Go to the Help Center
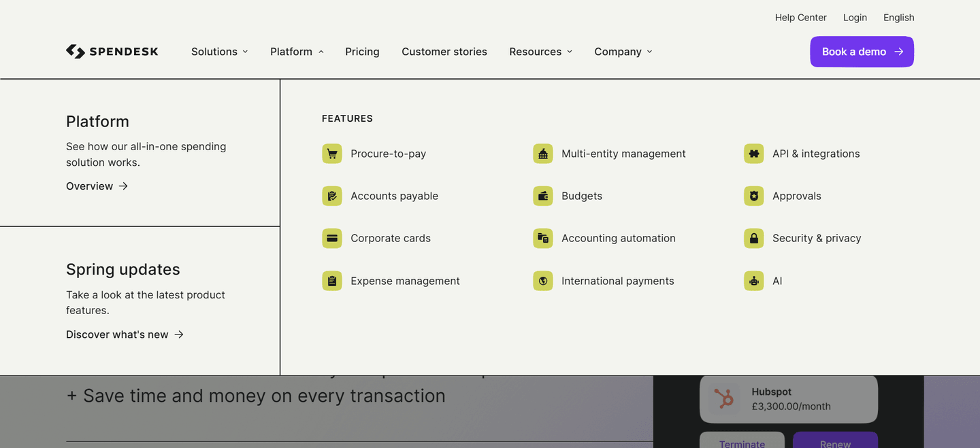Image resolution: width=980 pixels, height=448 pixels. (x=800, y=18)
